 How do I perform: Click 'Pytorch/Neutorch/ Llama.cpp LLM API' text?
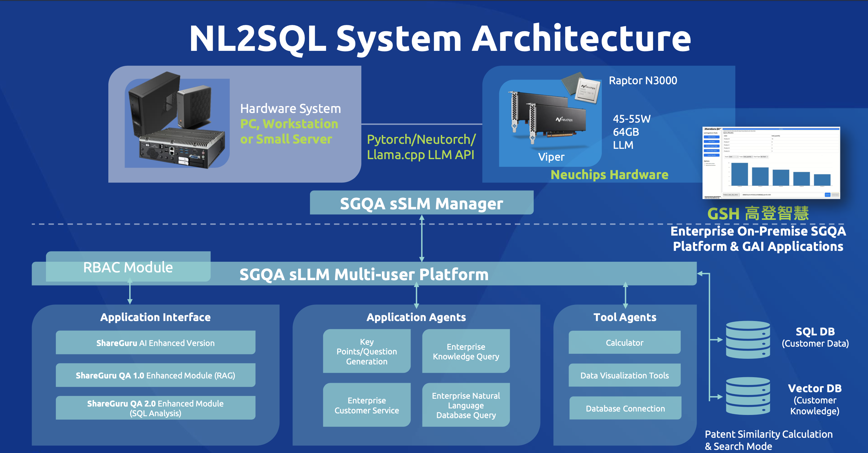click(421, 147)
